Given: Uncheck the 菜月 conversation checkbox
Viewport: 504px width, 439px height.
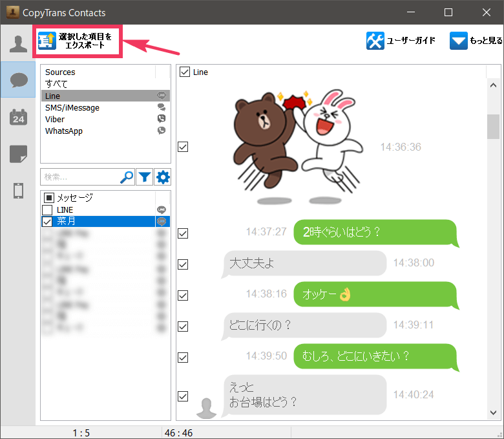Looking at the screenshot, I should 47,221.
